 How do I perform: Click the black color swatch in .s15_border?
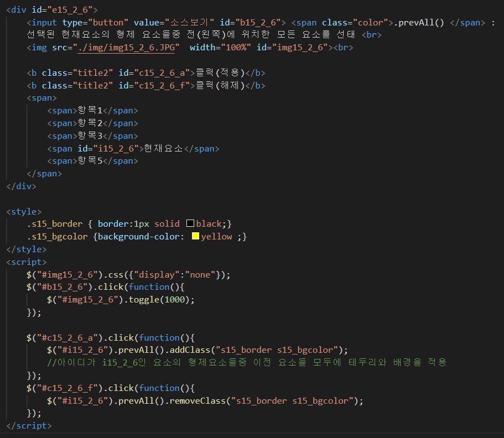coord(190,223)
